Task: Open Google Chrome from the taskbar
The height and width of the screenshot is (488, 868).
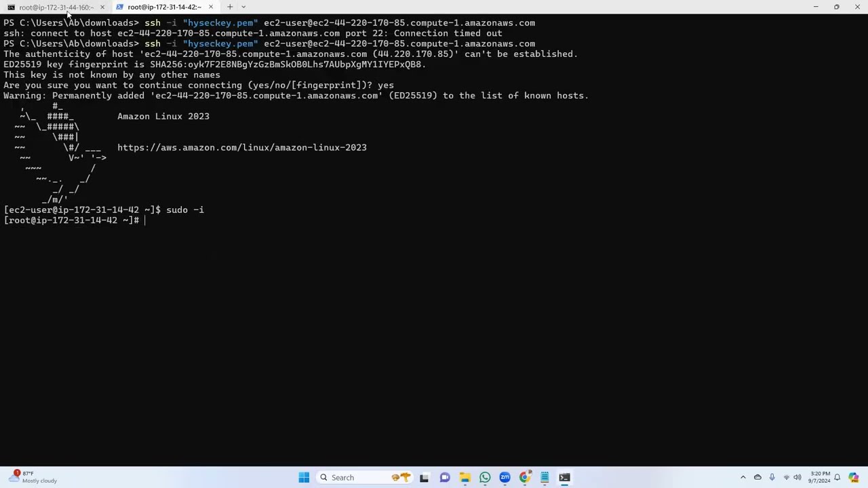Action: pos(524,478)
